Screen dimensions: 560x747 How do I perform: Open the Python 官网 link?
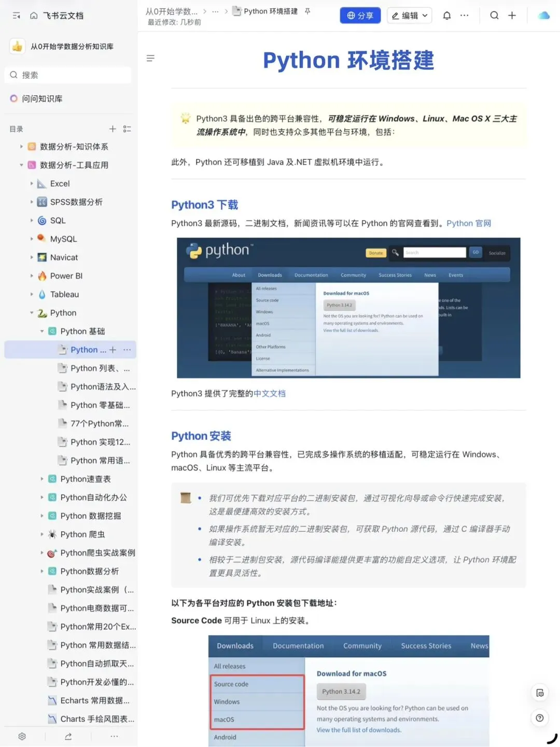point(469,223)
